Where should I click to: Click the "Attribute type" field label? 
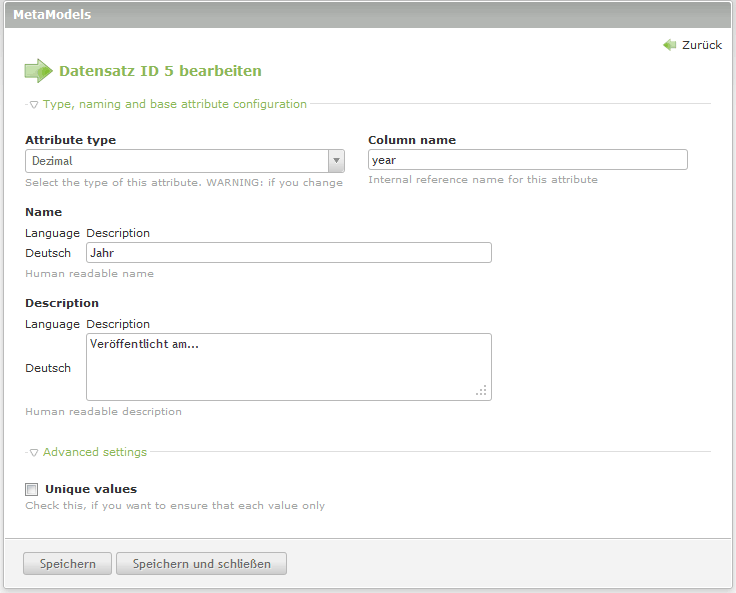point(70,140)
